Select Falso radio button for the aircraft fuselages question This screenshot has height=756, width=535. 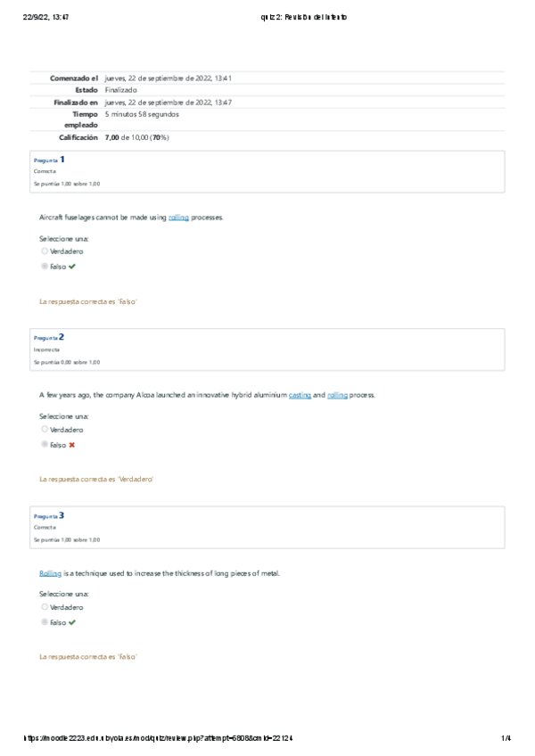point(45,267)
